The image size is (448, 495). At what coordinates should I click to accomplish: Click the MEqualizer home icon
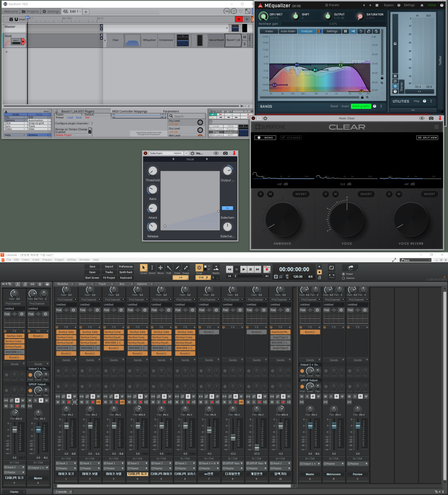(422, 5)
